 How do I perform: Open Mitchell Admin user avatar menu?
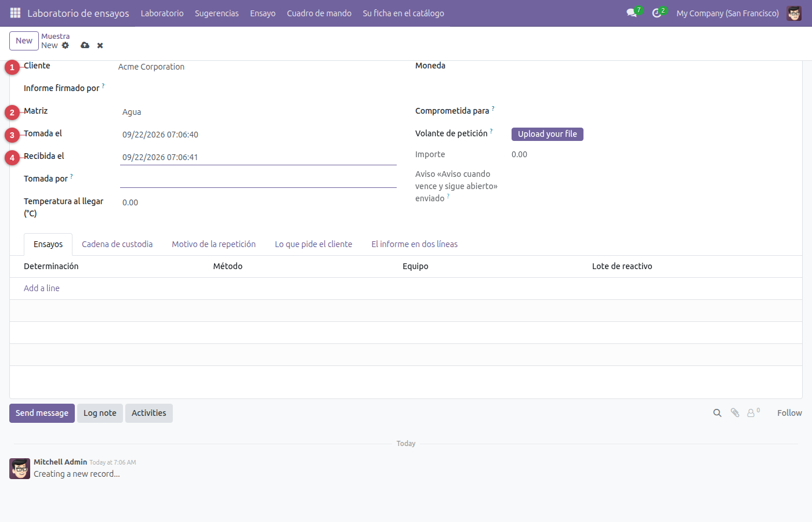click(794, 13)
